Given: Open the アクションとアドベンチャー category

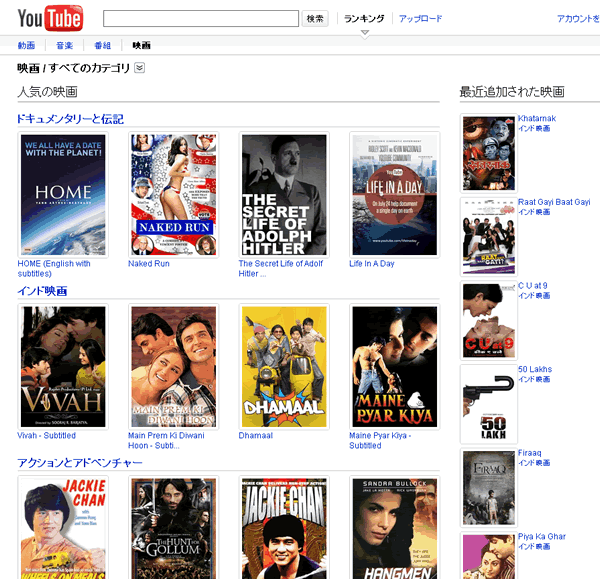Looking at the screenshot, I should 80,463.
